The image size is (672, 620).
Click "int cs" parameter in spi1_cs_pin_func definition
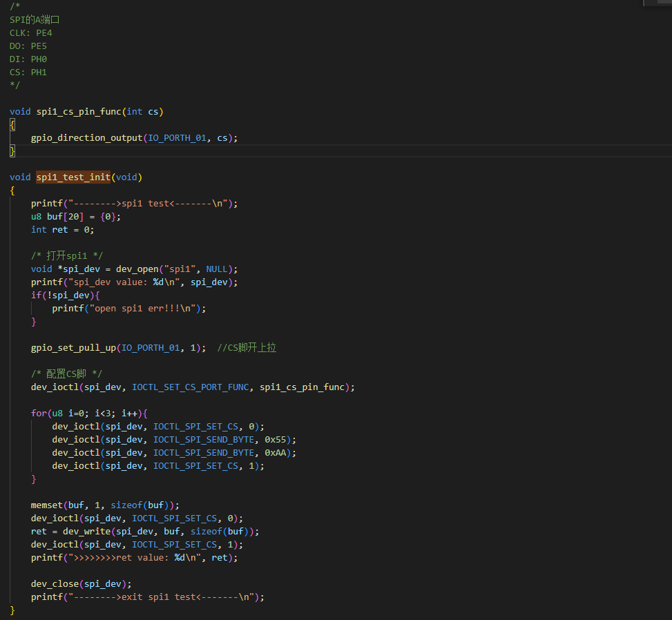pos(142,112)
